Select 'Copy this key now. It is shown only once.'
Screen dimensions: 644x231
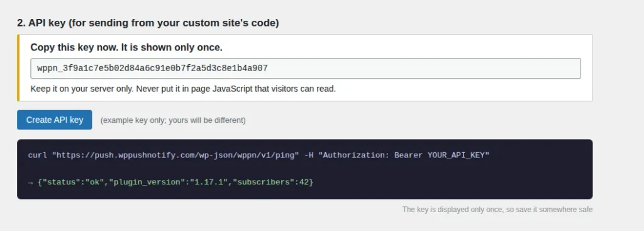coord(126,47)
